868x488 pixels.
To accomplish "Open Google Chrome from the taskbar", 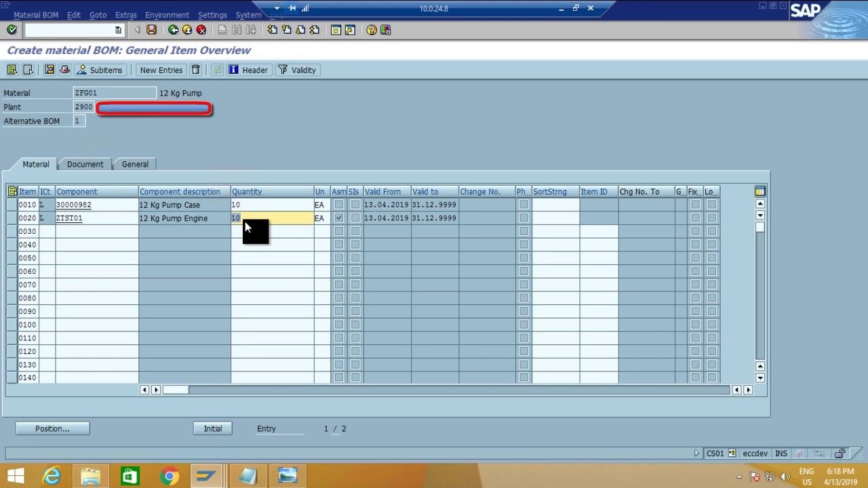I will pyautogui.click(x=169, y=476).
